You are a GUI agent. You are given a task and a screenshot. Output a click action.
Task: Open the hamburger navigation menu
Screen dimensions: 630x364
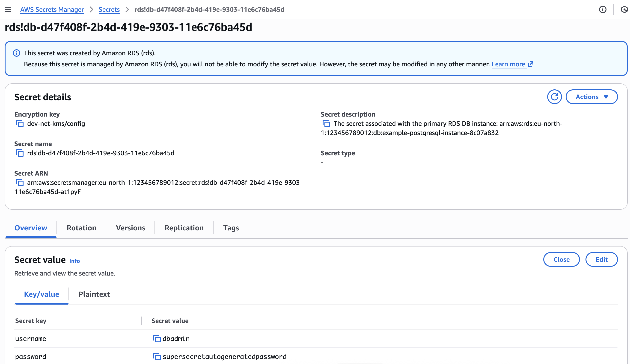[8, 9]
